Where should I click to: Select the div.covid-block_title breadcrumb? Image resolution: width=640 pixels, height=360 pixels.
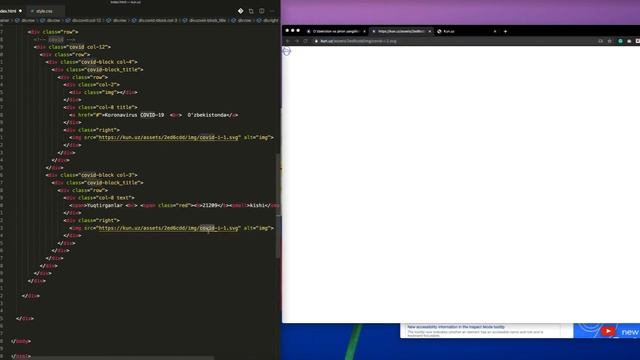click(204, 20)
